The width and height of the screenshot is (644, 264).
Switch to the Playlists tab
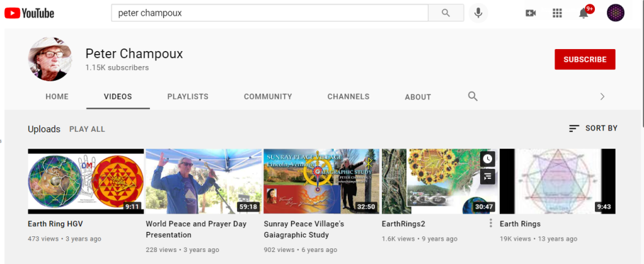(x=188, y=97)
